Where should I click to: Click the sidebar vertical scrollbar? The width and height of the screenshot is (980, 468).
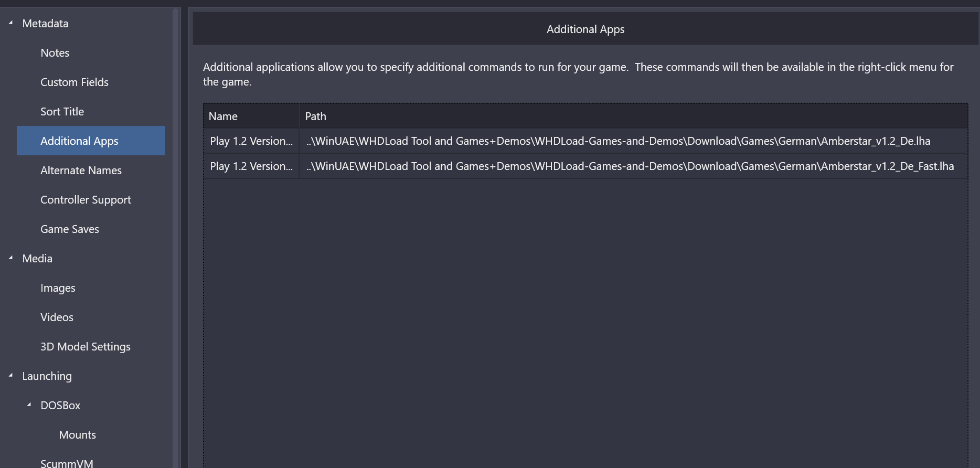[x=176, y=238]
